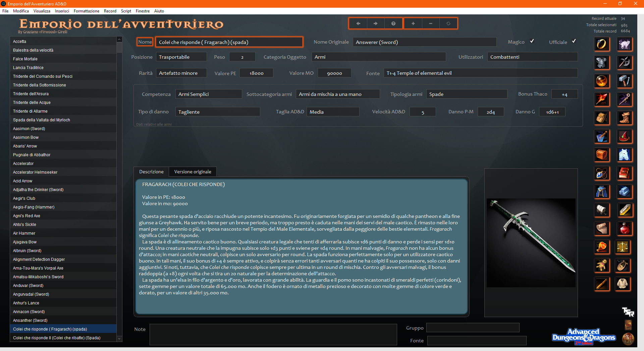The width and height of the screenshot is (644, 351).
Task: Select the steel armor category icon
Action: (x=602, y=62)
